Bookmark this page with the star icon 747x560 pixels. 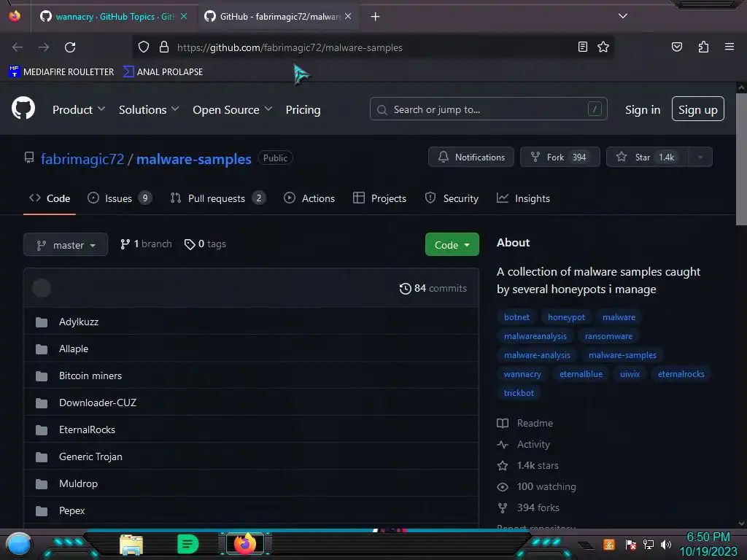[x=603, y=47]
